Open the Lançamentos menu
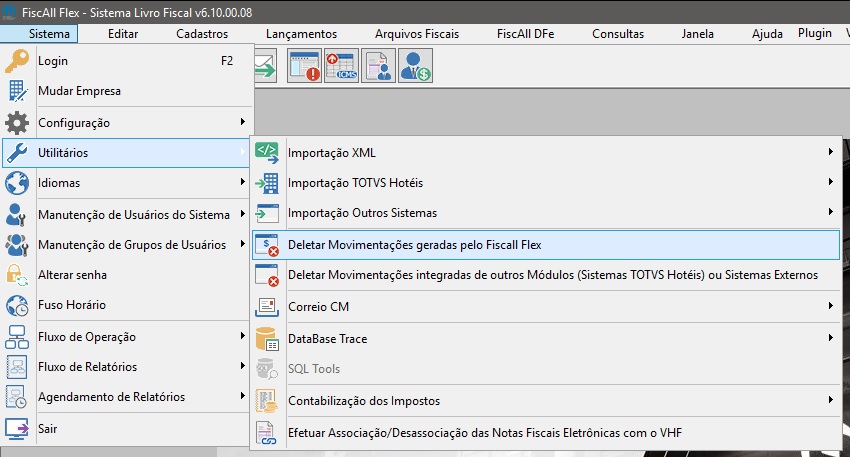850x457 pixels. pos(301,34)
